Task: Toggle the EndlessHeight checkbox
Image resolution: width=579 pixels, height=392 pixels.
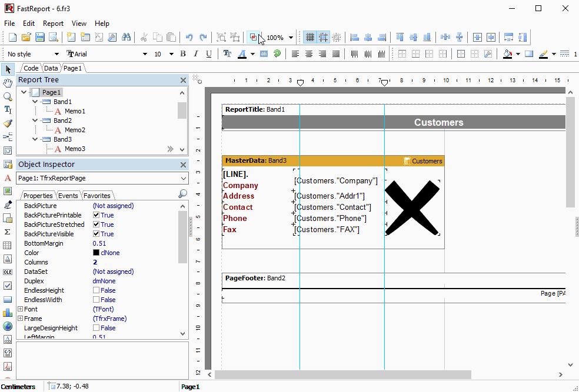Action: click(x=96, y=290)
